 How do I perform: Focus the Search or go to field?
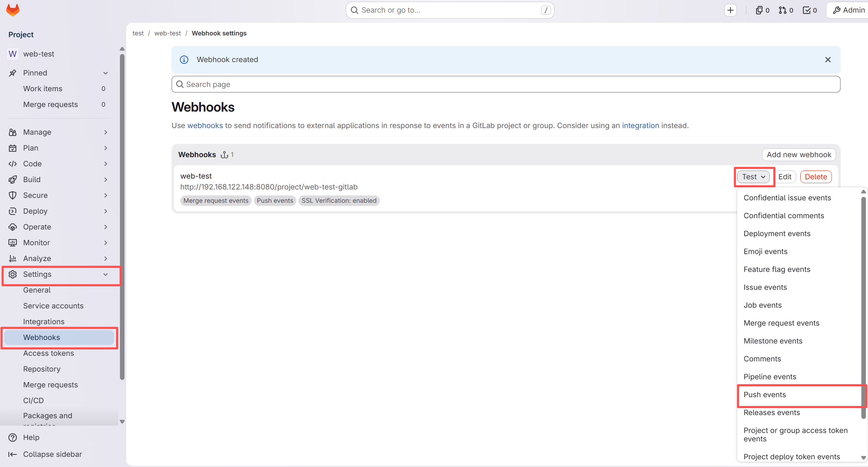[450, 10]
